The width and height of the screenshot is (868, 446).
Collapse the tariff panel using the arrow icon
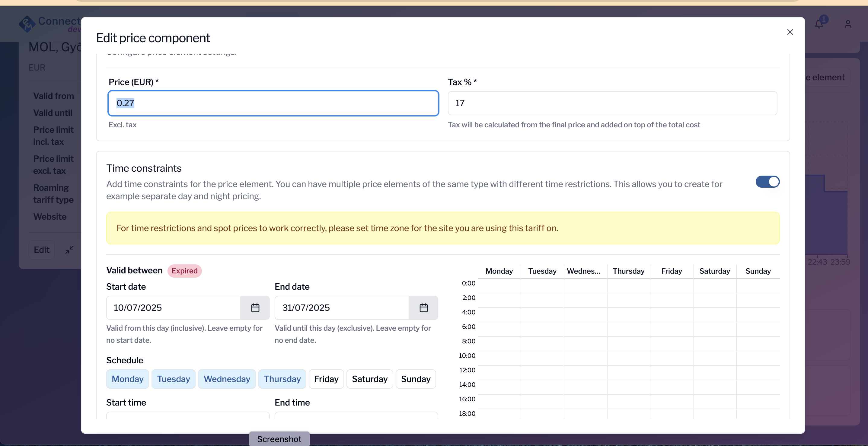pyautogui.click(x=69, y=250)
